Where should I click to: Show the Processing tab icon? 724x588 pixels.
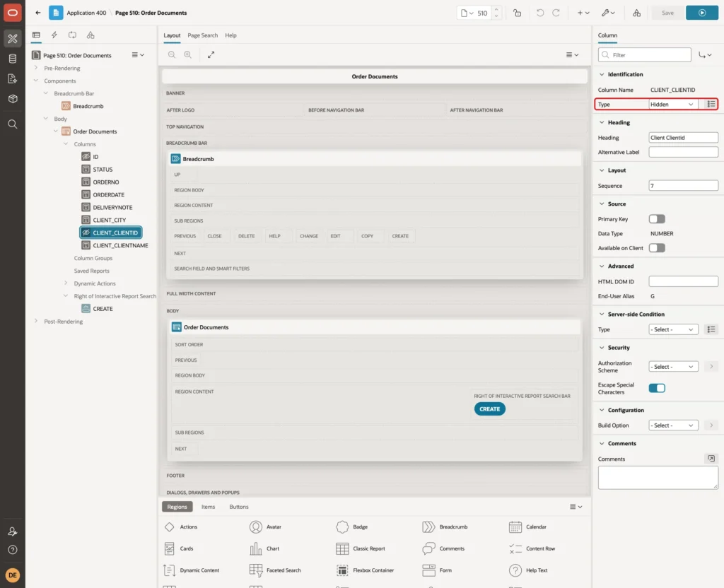tap(72, 35)
